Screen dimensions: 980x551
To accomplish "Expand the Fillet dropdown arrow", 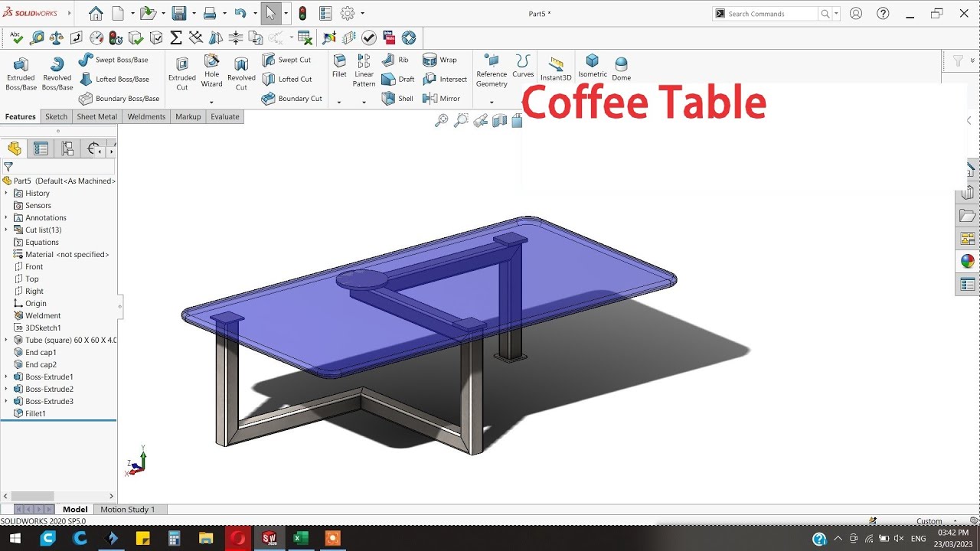I will click(x=339, y=102).
